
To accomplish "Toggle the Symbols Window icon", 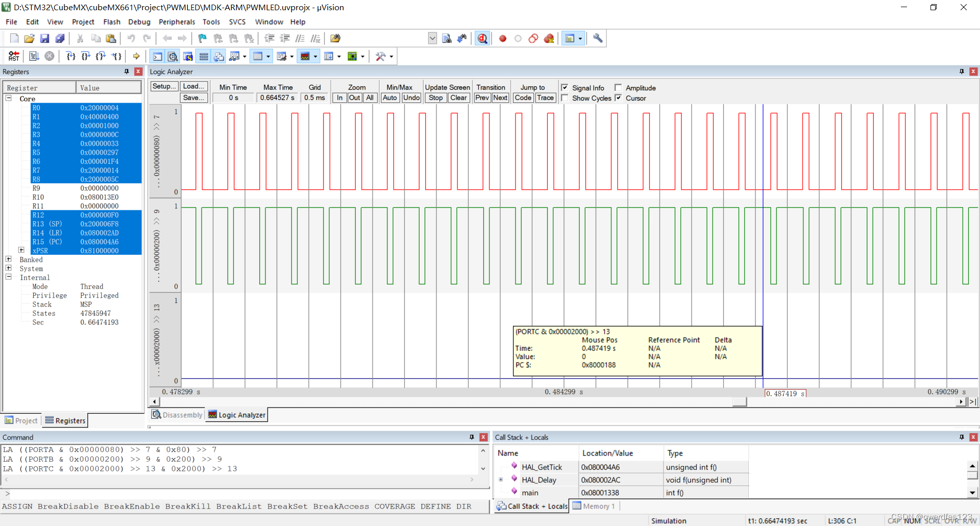I will point(188,56).
